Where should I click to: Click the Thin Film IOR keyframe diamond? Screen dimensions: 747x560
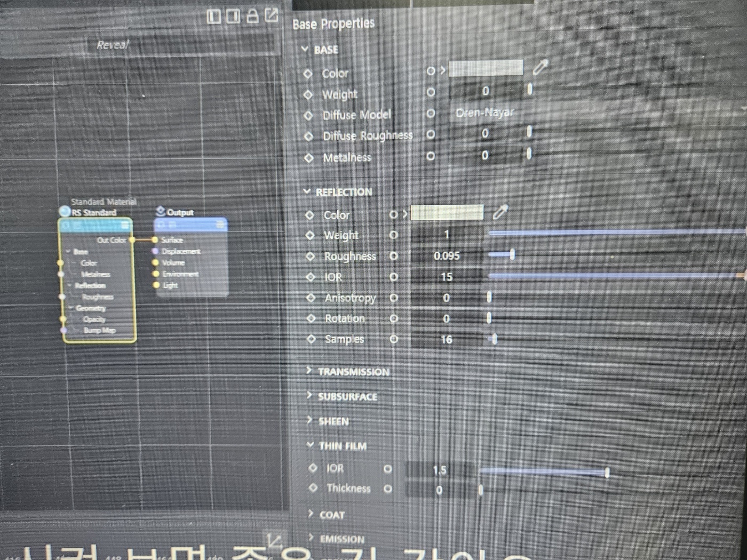[x=313, y=468]
